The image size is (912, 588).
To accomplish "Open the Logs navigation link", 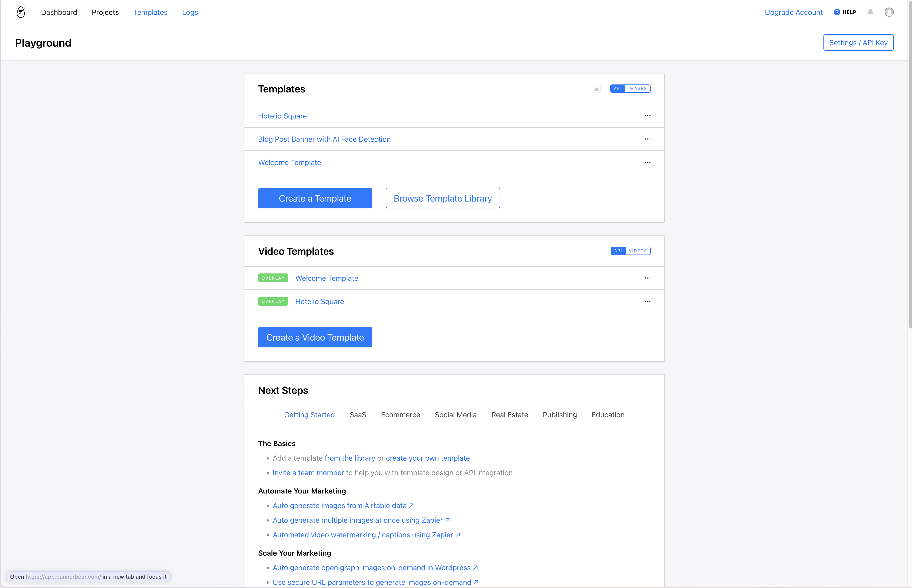I will (x=190, y=12).
